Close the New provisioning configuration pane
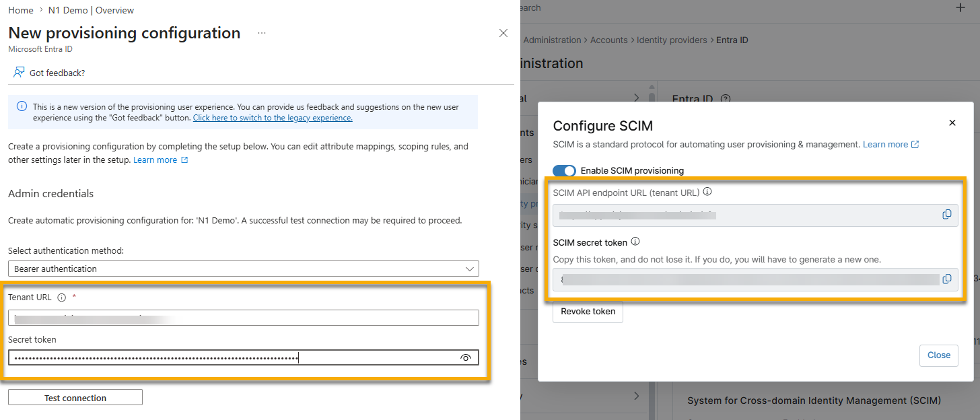 (503, 33)
